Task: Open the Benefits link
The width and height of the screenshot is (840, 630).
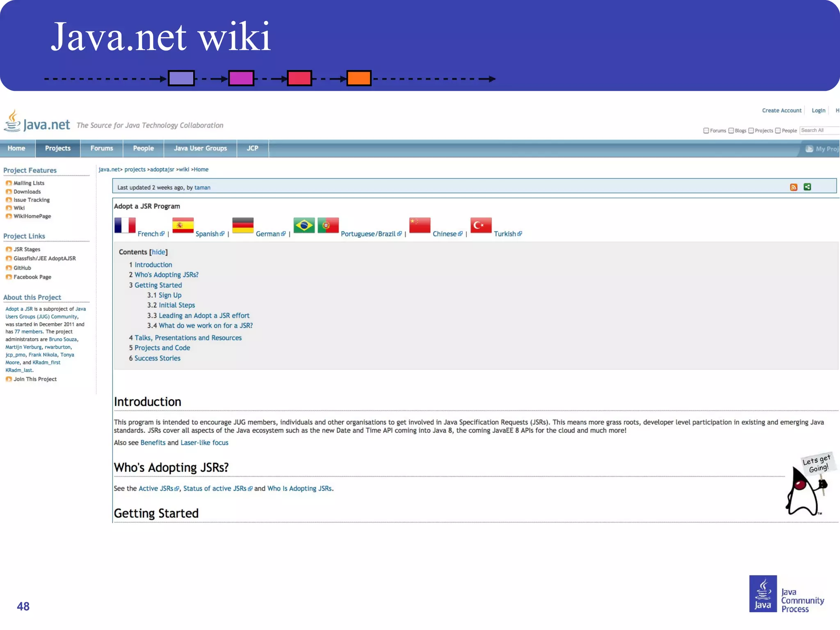Action: 153,443
